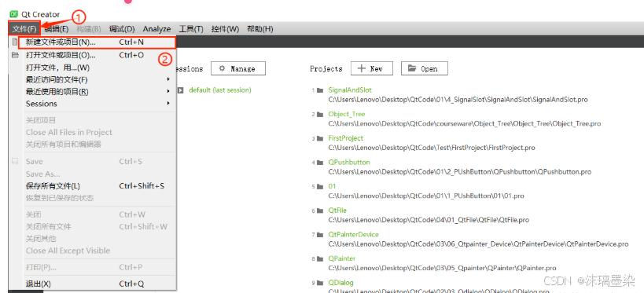Click the Qt Creator logo icon in title bar
Screen dimensions: 644x293
13,15
